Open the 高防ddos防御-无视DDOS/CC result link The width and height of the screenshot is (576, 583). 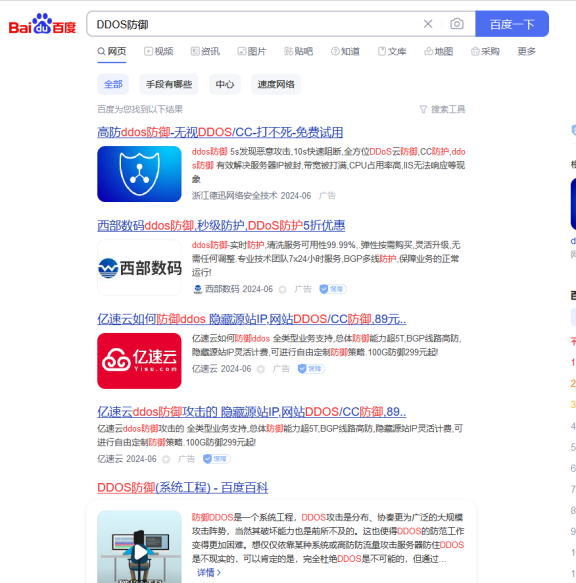pos(220,132)
